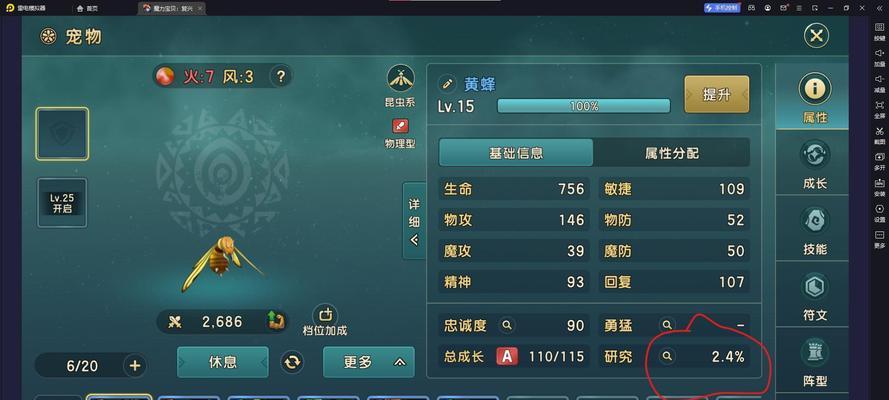Screen dimensions: 889x400
Task: Select the empty equipment slot
Action: (62, 134)
